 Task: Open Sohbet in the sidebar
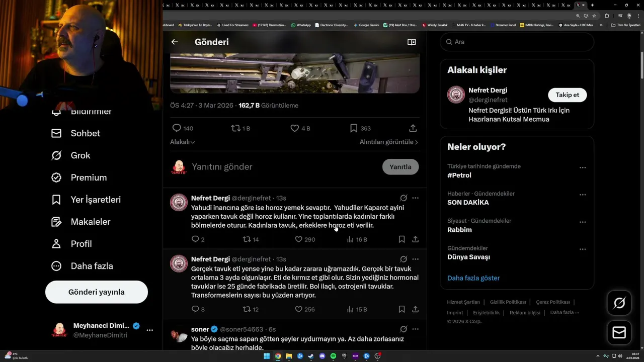(x=75, y=133)
